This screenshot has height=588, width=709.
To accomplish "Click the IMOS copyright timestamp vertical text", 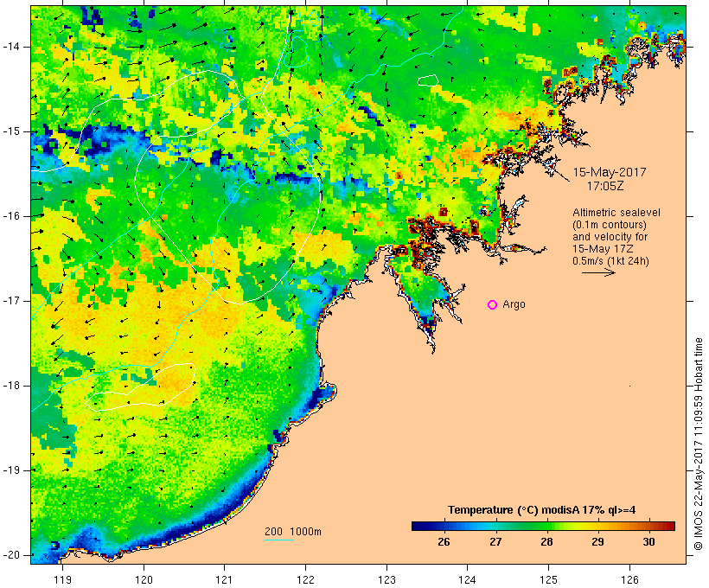I will tap(698, 444).
